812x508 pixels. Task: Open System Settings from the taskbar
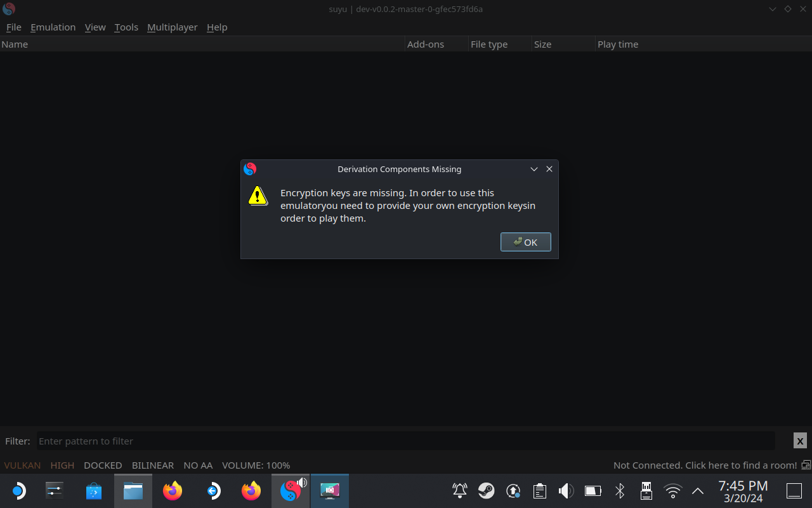(x=55, y=491)
